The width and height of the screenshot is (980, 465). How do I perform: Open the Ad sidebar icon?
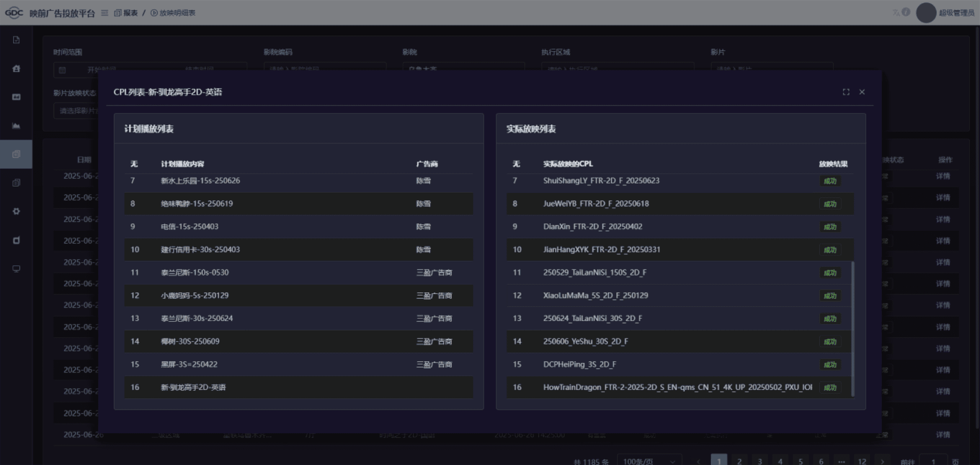click(16, 97)
